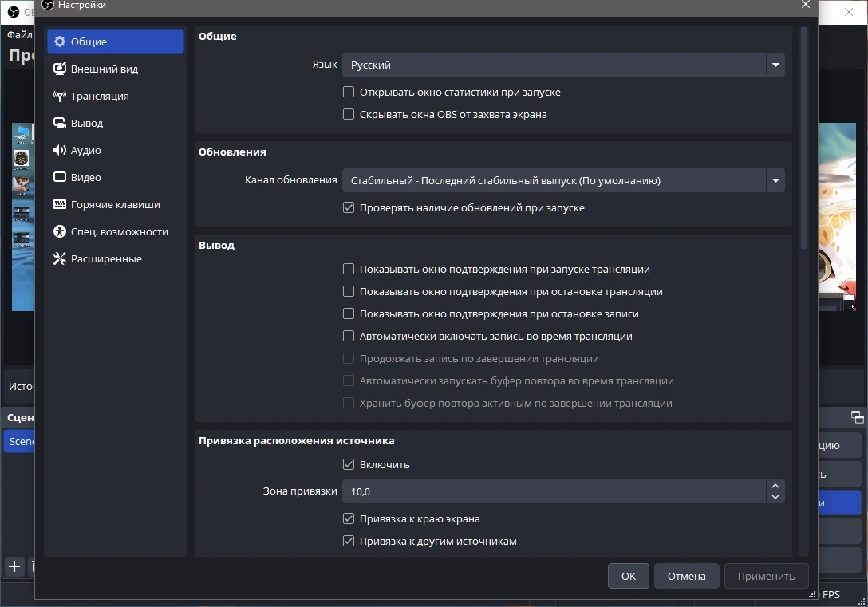Click the arrow of the Язык combo box
The image size is (868, 607).
pyautogui.click(x=775, y=65)
